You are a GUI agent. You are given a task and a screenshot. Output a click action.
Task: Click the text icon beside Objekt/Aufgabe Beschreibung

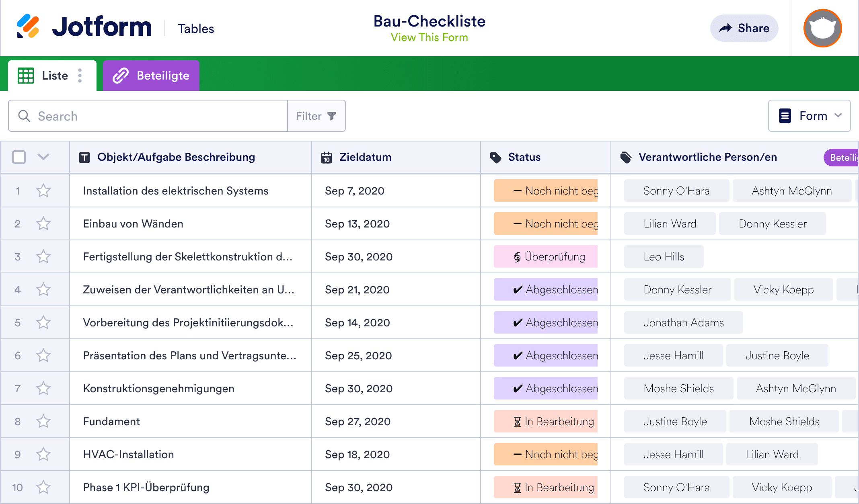85,157
